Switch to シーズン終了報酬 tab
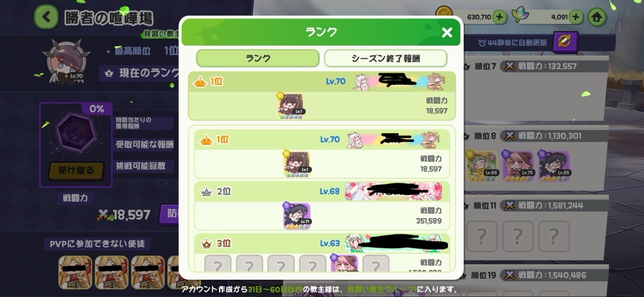The image size is (644, 297). pyautogui.click(x=385, y=58)
